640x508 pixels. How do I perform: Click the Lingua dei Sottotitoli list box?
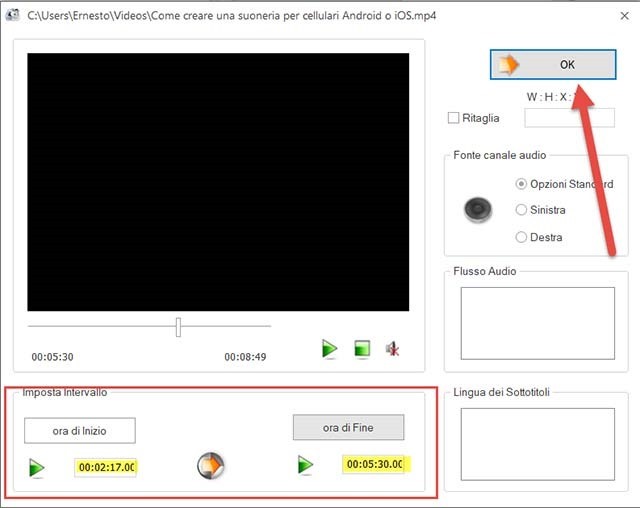[x=538, y=444]
